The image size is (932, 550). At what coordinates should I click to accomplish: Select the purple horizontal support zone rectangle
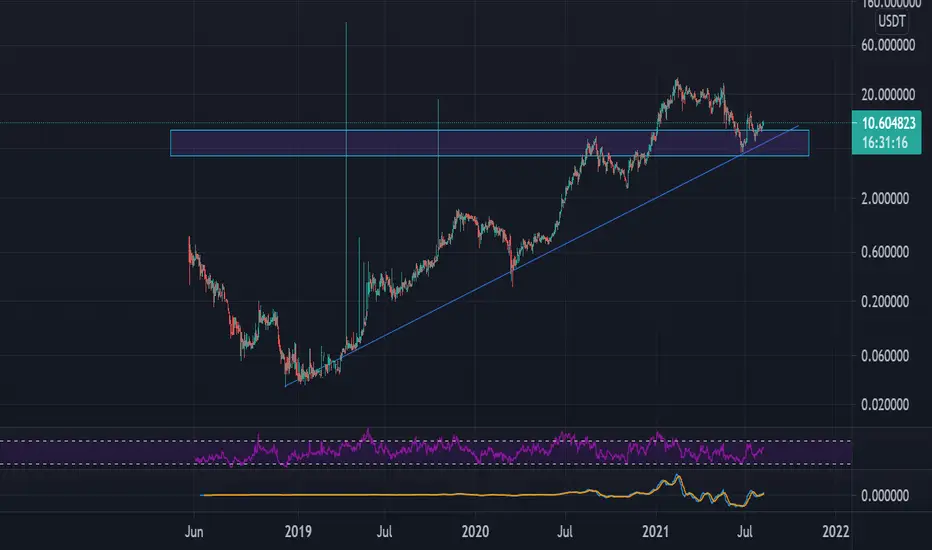pyautogui.click(x=489, y=143)
